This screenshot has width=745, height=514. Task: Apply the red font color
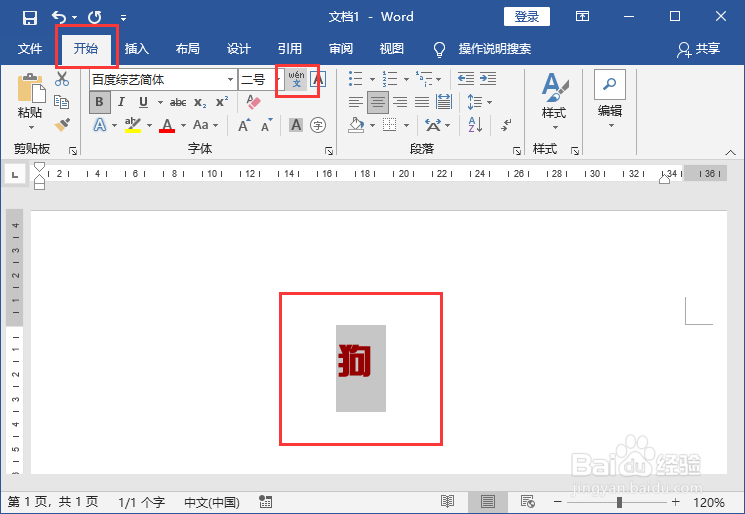click(x=167, y=125)
